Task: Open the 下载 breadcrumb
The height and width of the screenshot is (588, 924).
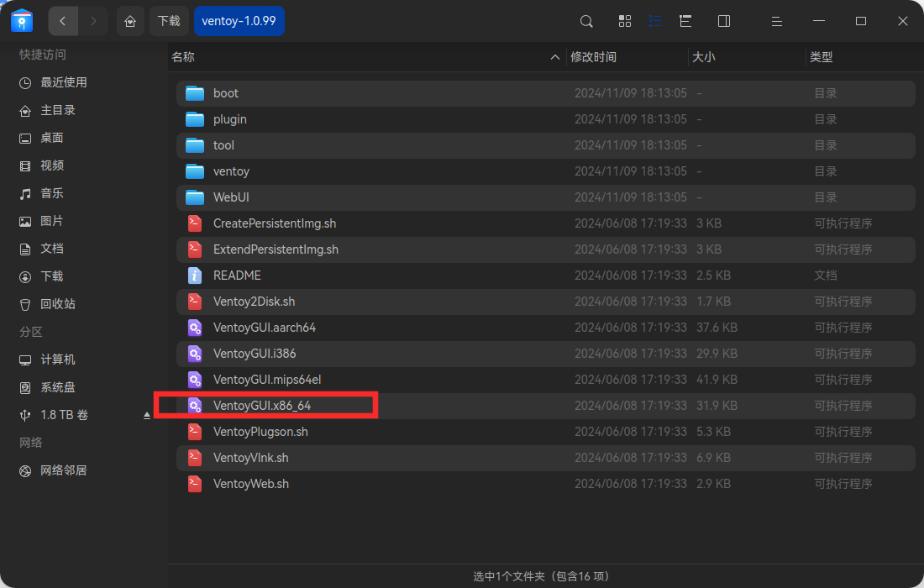Action: pos(169,21)
